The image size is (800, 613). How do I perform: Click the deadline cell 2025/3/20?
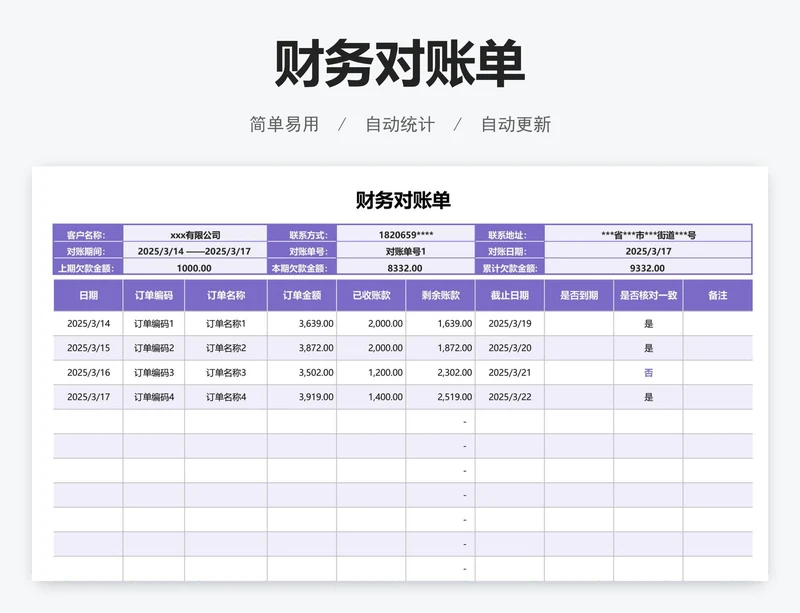510,348
